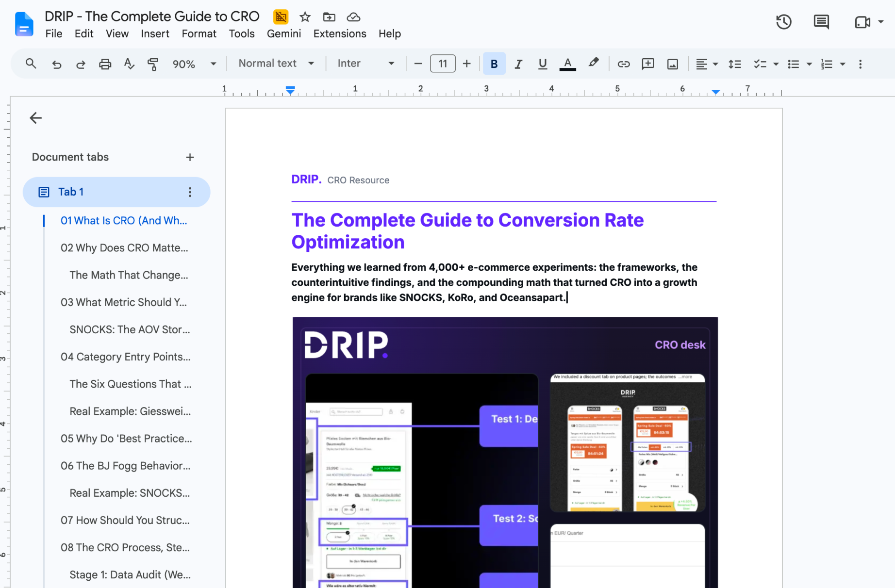Open the Inter font dropdown
Screen dimensions: 895x588
coord(365,64)
